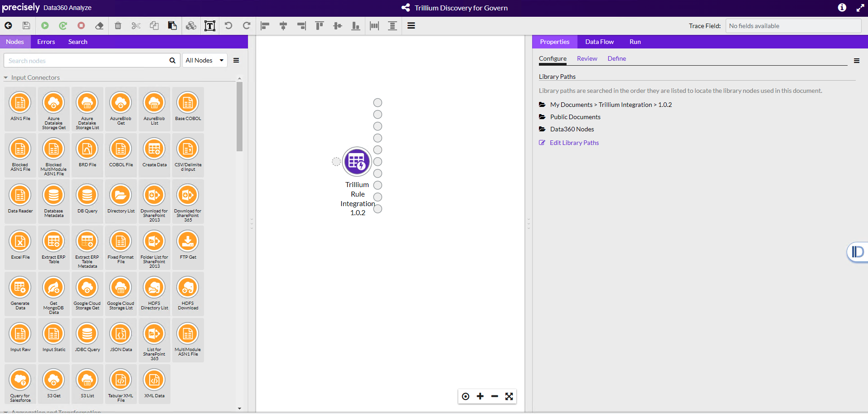Select the CSV/Delimited Input node
This screenshot has width=868, height=414.
tap(188, 154)
